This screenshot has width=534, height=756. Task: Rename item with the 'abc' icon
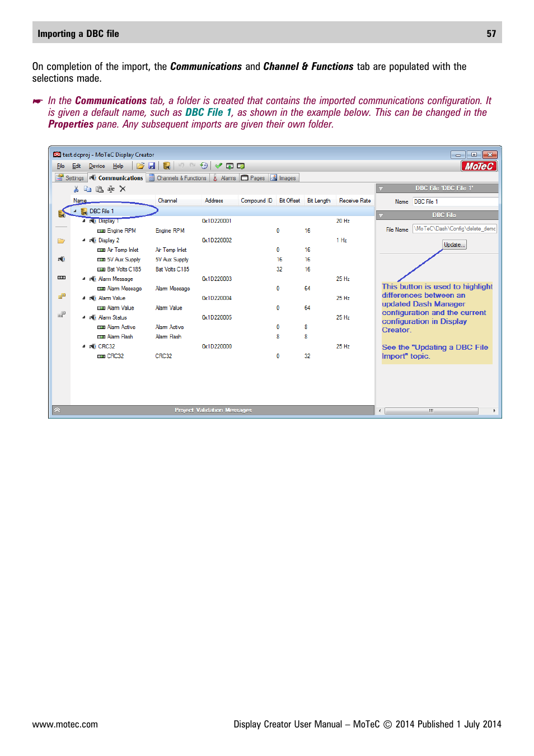tap(111, 189)
